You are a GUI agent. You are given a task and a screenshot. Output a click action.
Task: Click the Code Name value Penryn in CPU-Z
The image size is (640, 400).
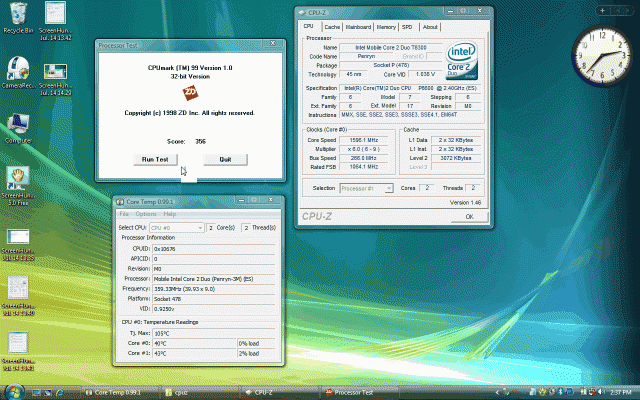(x=366, y=56)
